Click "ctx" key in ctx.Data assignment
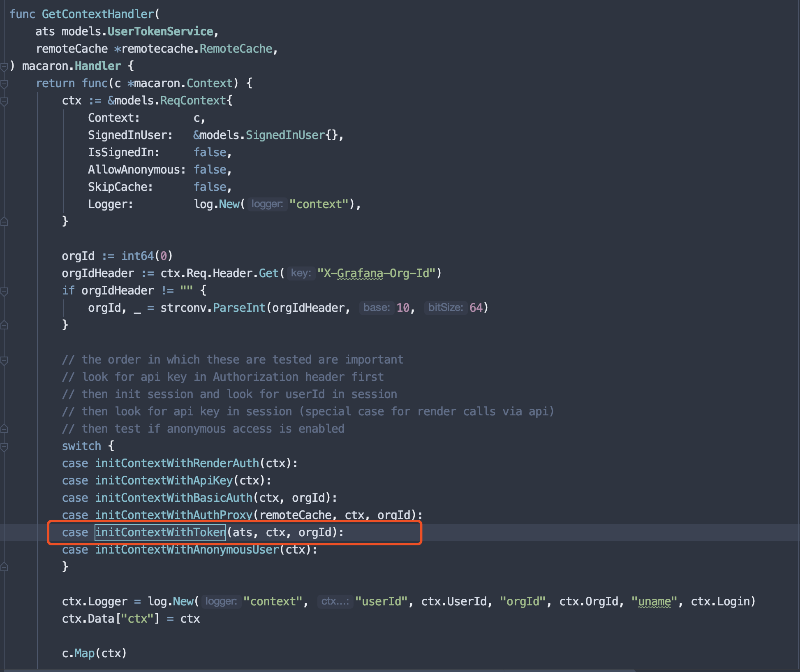This screenshot has width=800, height=672. coord(137,619)
